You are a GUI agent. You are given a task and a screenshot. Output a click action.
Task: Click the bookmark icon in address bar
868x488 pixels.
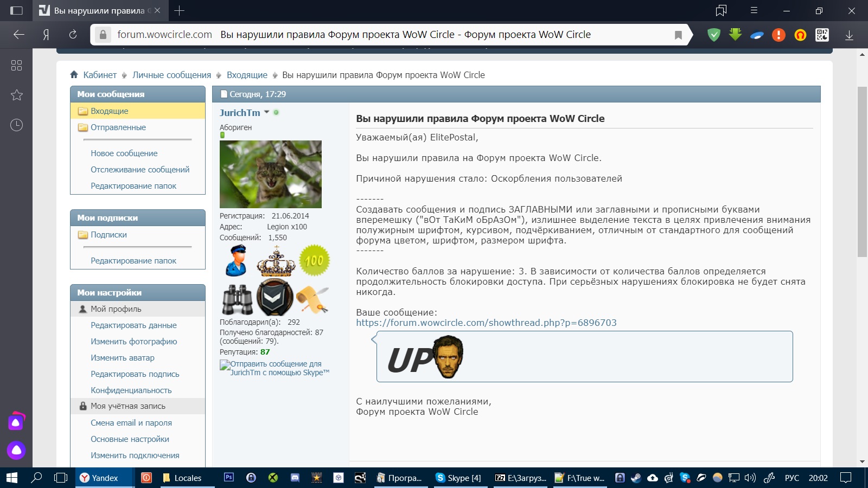pos(678,35)
